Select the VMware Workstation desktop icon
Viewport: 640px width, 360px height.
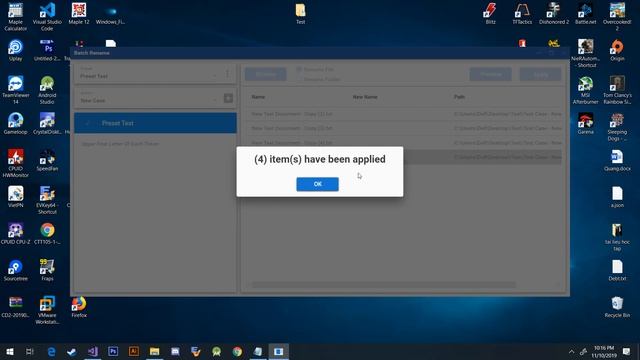point(47,310)
